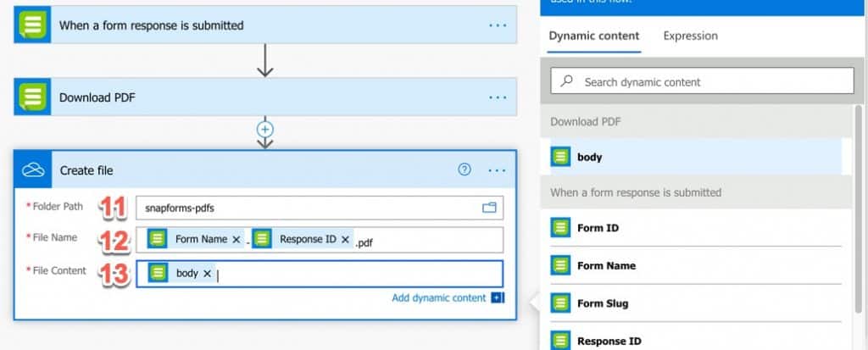Open the Download PDF step ellipsis menu

coord(497,97)
